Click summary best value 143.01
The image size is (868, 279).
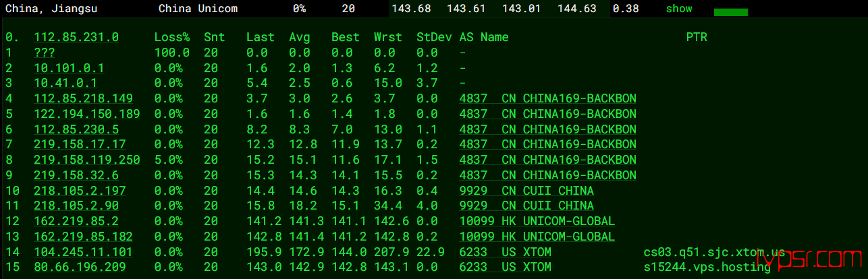pyautogui.click(x=522, y=9)
